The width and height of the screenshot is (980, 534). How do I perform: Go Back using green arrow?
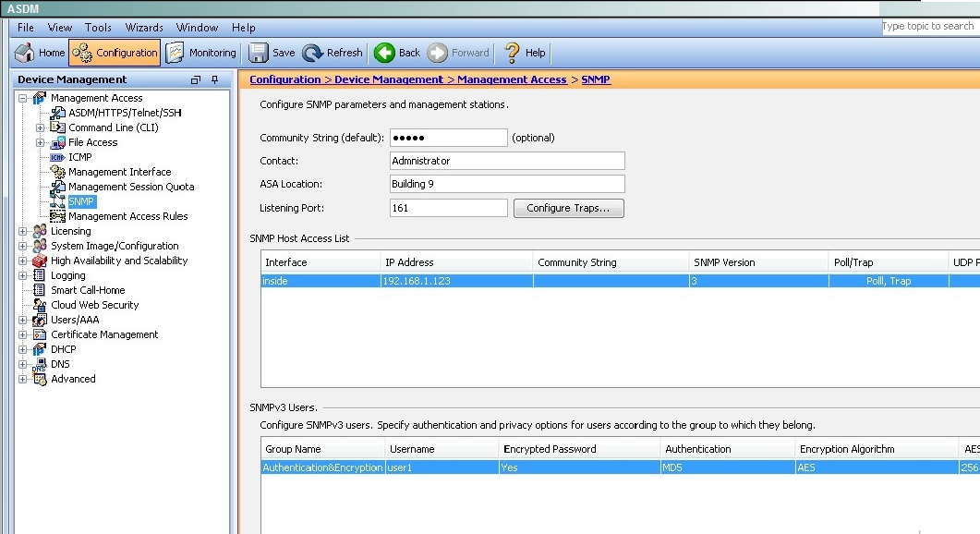click(x=384, y=53)
